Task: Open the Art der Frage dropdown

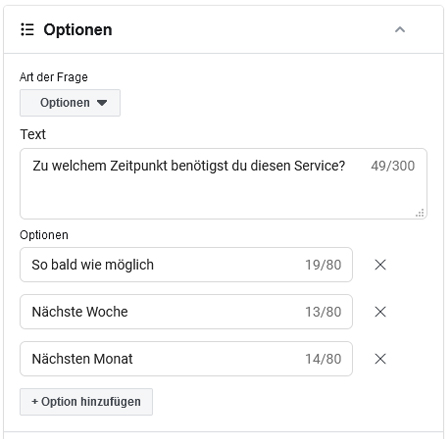Action: (70, 103)
